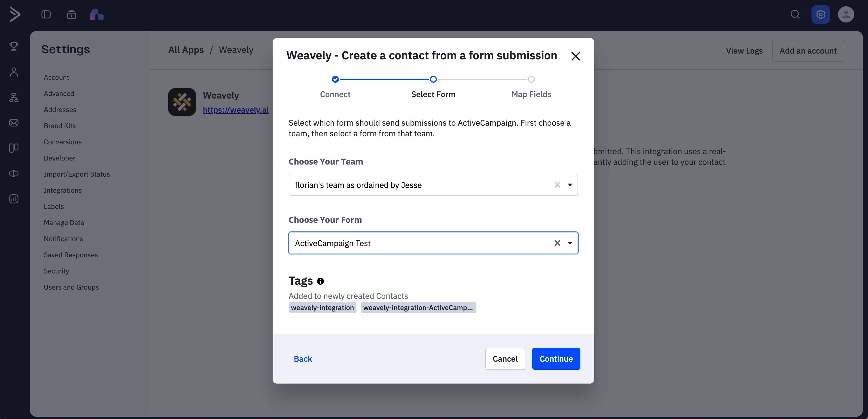Viewport: 868px width, 419px height.
Task: Clear the selected team with X
Action: click(557, 185)
